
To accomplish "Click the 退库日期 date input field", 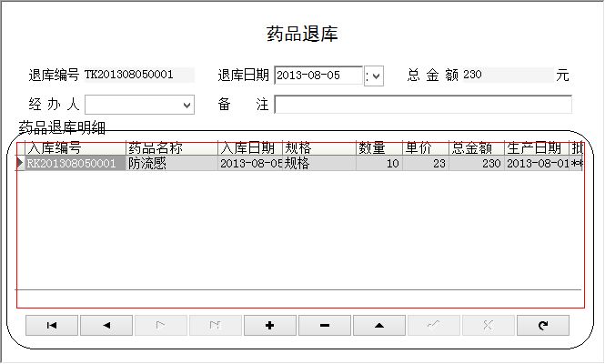I will pyautogui.click(x=318, y=76).
